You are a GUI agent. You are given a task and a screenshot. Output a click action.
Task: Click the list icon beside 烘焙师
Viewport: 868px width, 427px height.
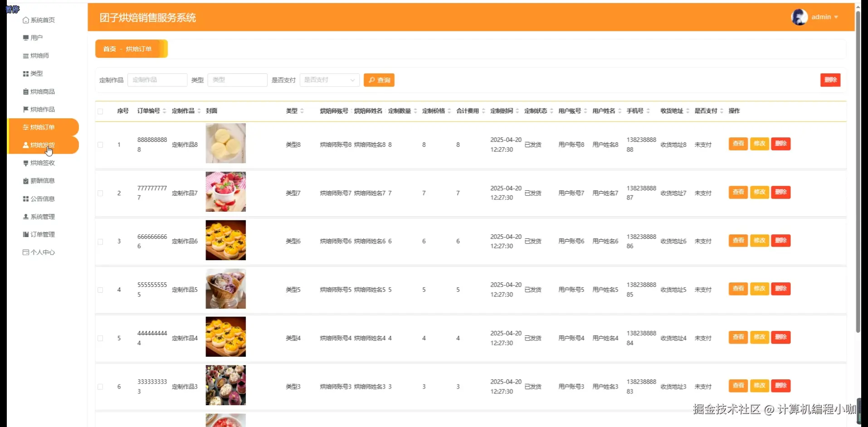point(26,56)
